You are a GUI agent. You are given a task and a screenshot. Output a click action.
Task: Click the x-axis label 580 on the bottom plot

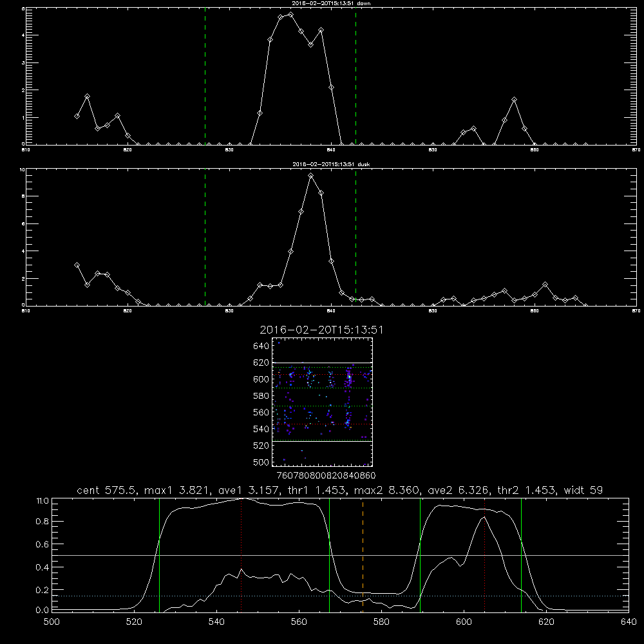click(x=381, y=622)
